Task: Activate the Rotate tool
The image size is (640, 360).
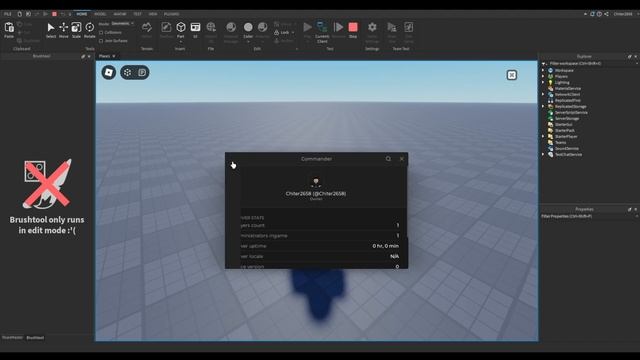Action: (89, 27)
